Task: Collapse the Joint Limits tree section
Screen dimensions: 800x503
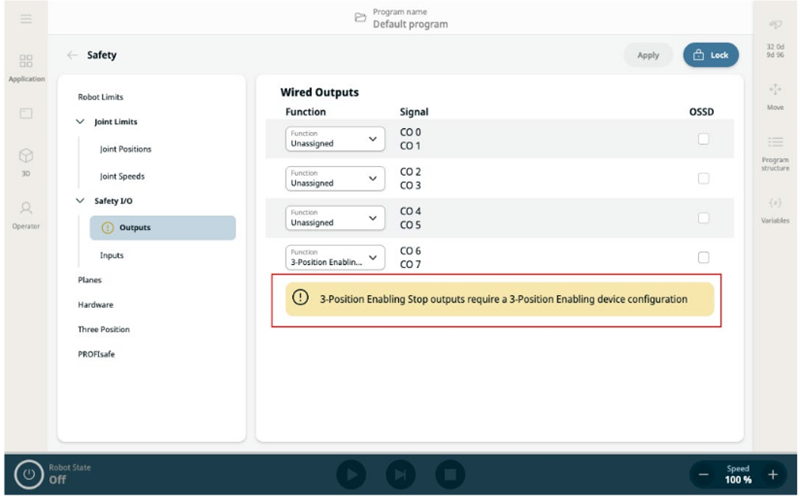Action: click(81, 122)
